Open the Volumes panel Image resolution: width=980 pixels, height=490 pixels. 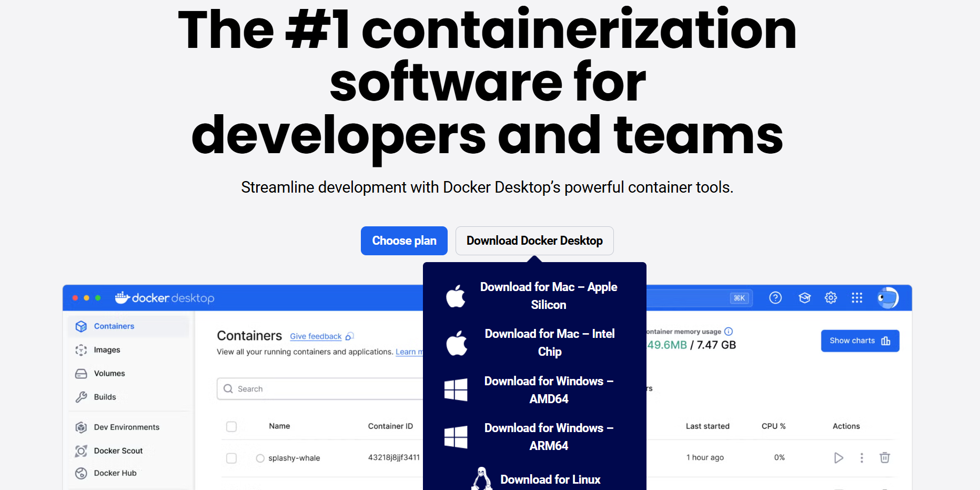tap(109, 373)
